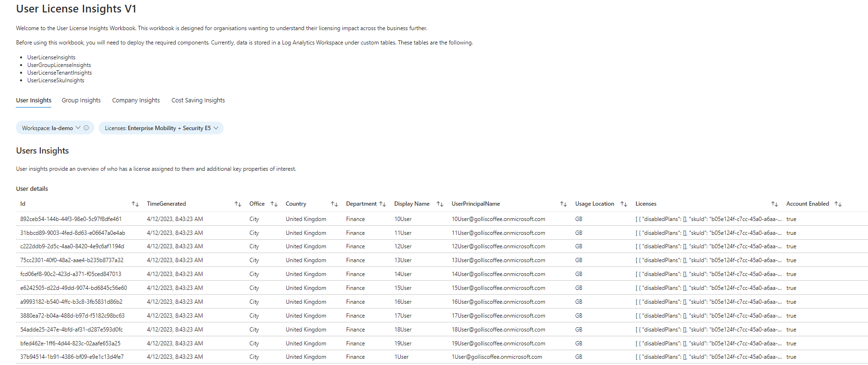The image size is (868, 365).
Task: Go to Cost Saving Insights tab
Action: point(198,100)
